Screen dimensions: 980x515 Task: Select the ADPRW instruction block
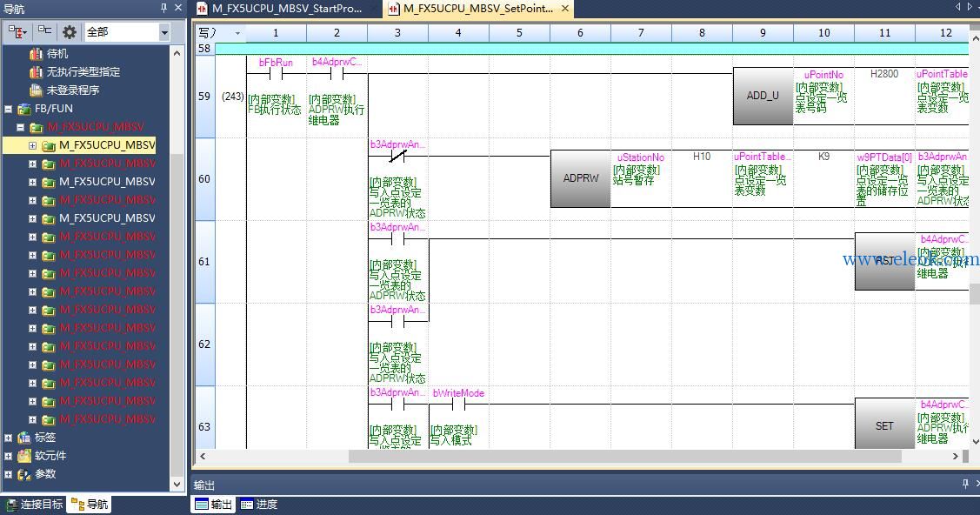pyautogui.click(x=581, y=178)
